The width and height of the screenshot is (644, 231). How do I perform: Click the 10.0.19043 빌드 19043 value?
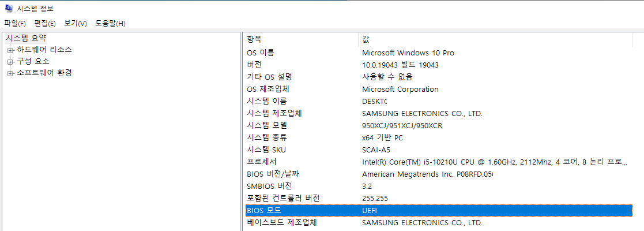tap(401, 65)
